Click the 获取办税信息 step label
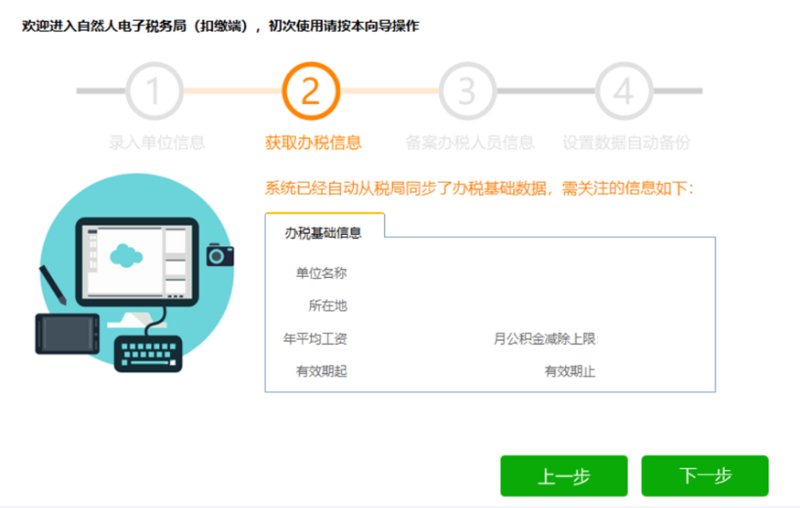 point(313,143)
